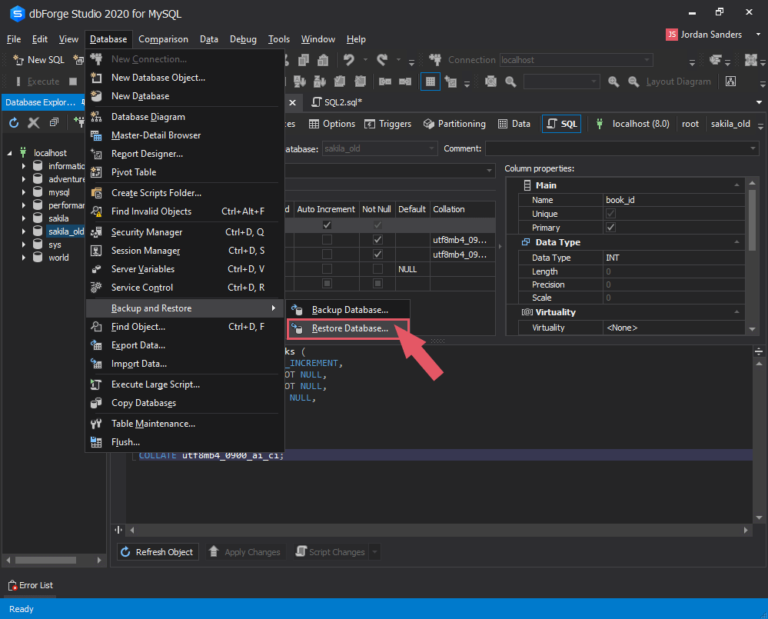768x619 pixels.
Task: Toggle Not Null checkbox in third row
Action: 377,254
